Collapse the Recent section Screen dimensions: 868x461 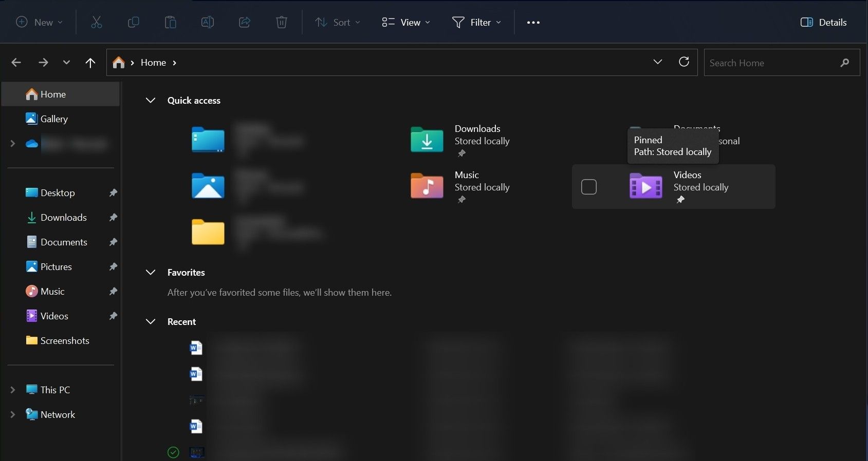pos(151,322)
